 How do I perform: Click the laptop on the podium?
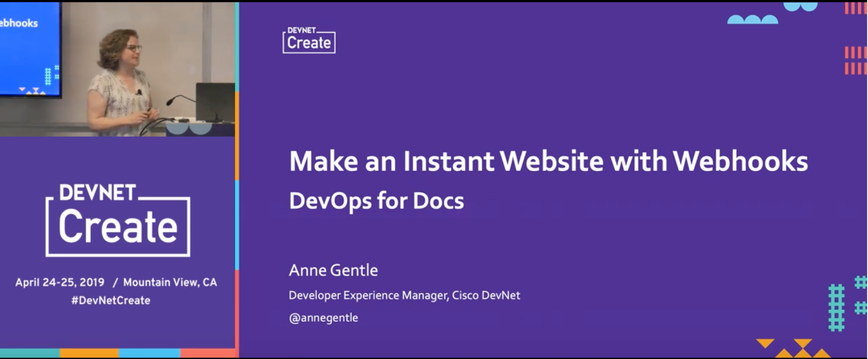215,102
